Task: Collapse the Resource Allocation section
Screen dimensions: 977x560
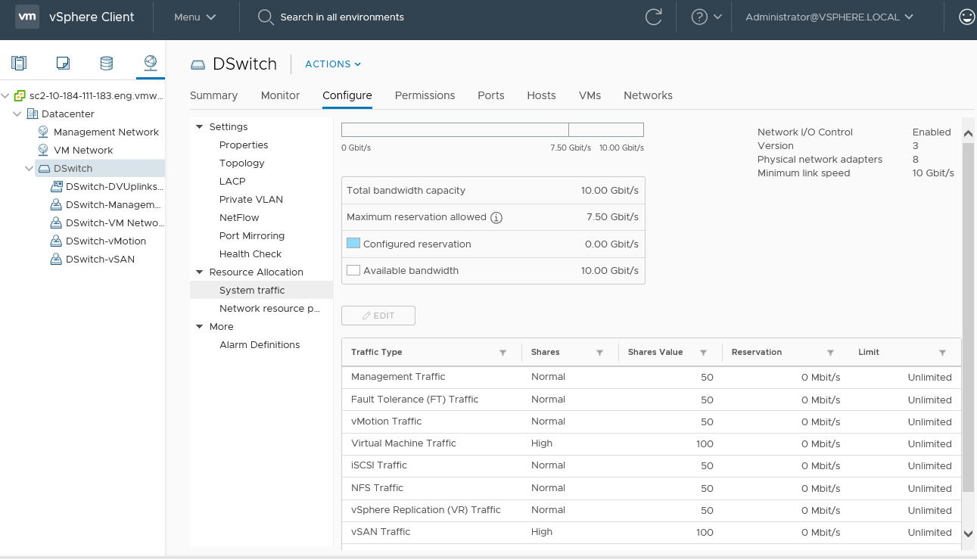Action: point(200,272)
